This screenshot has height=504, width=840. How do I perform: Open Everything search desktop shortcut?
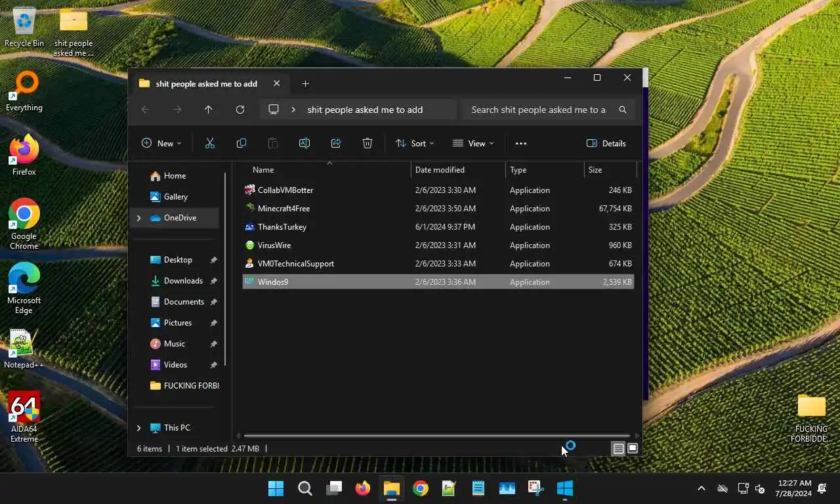pos(24,91)
